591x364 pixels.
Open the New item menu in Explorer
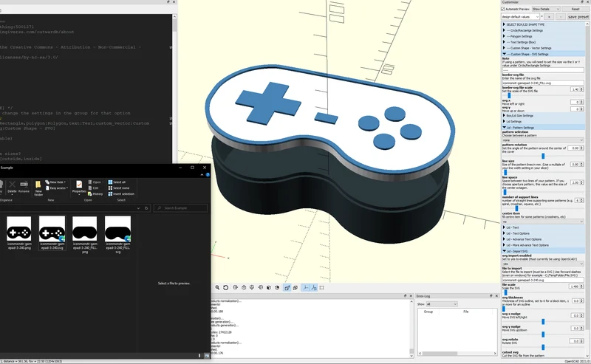pyautogui.click(x=55, y=182)
